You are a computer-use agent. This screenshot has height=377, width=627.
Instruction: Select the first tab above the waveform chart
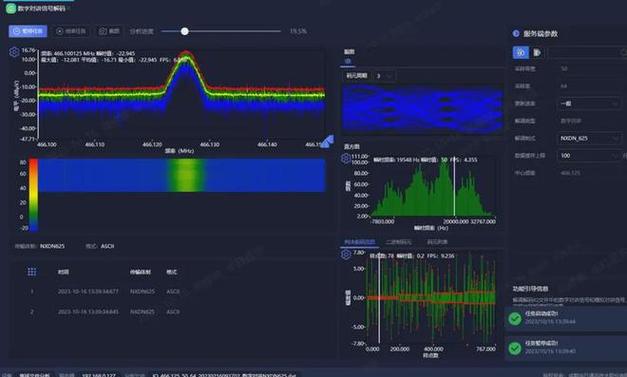coord(359,242)
